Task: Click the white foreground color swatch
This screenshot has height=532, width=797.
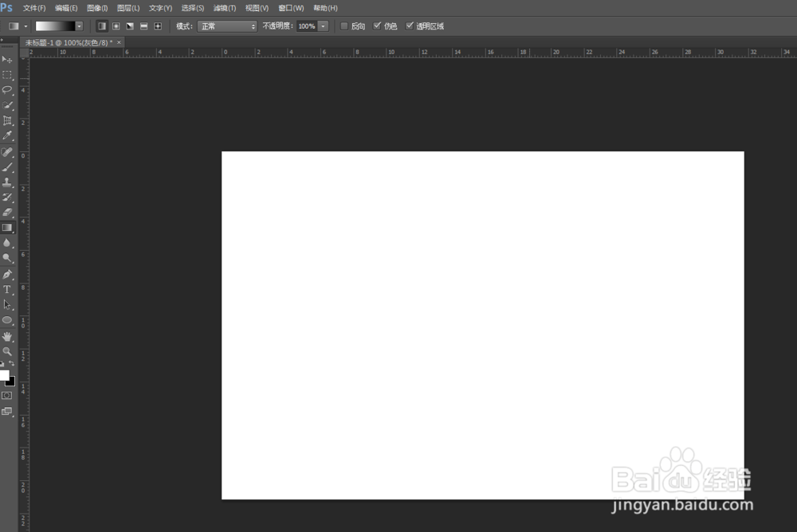Action: 3,375
